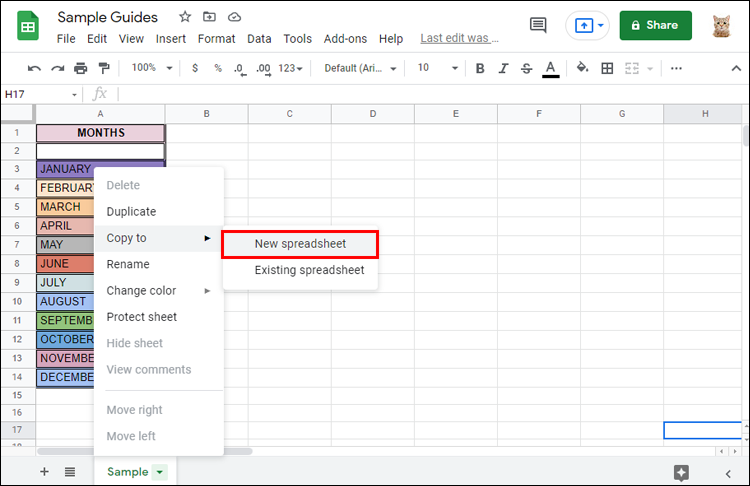Open the Google Sheets home icon
Image resolution: width=750 pixels, height=486 pixels.
coord(28,26)
